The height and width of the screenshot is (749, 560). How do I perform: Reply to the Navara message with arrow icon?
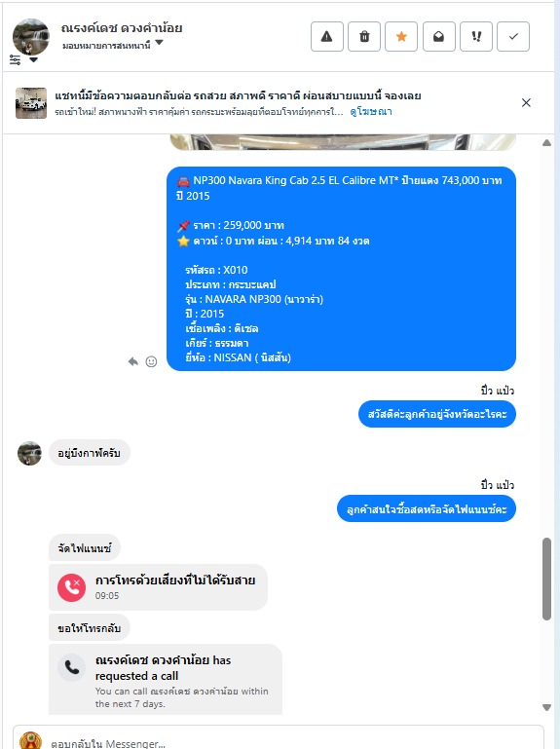pyautogui.click(x=132, y=361)
